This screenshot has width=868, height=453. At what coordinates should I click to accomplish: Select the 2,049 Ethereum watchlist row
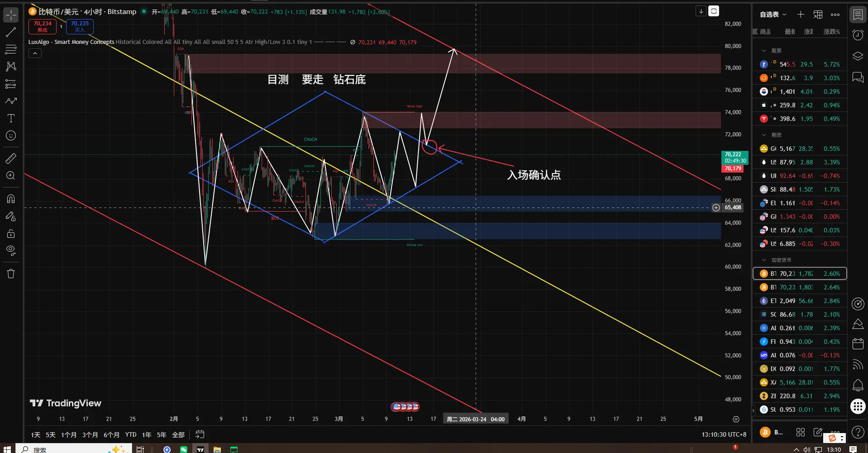(x=800, y=301)
